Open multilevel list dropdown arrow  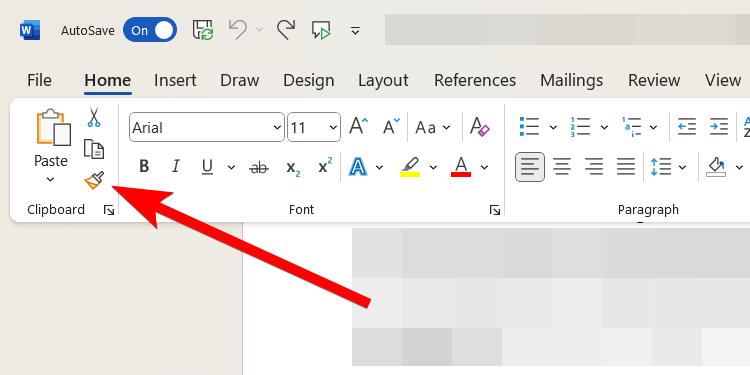pos(653,127)
